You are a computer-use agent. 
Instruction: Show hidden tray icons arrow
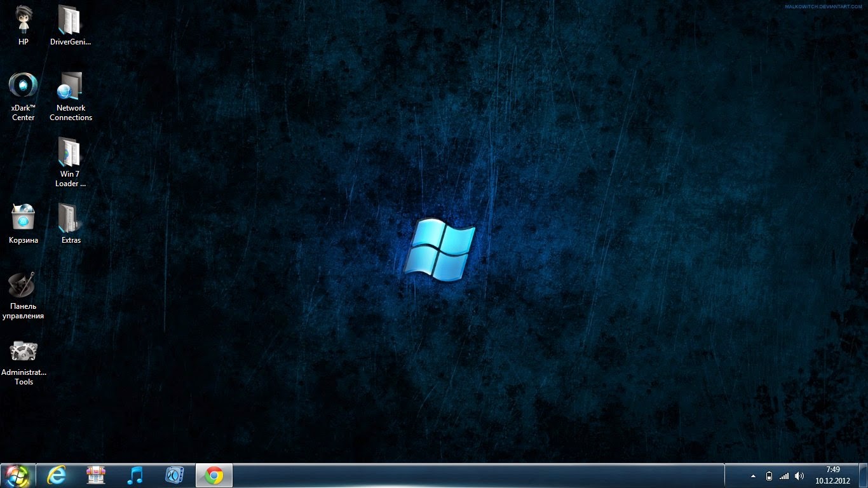coord(753,476)
